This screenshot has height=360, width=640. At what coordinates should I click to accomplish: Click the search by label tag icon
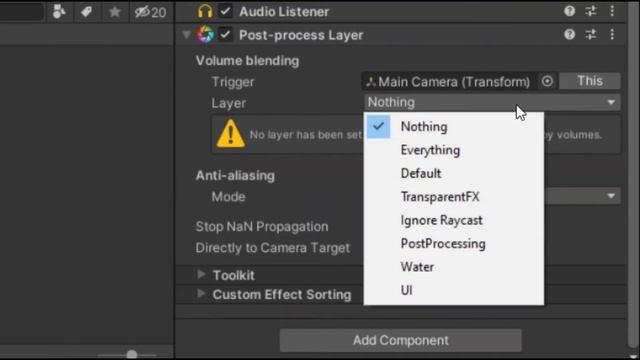[x=86, y=12]
